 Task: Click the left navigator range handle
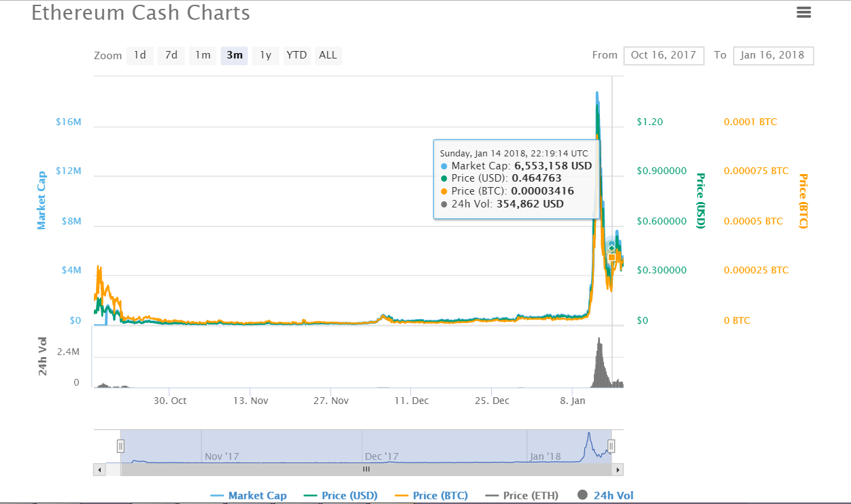120,446
